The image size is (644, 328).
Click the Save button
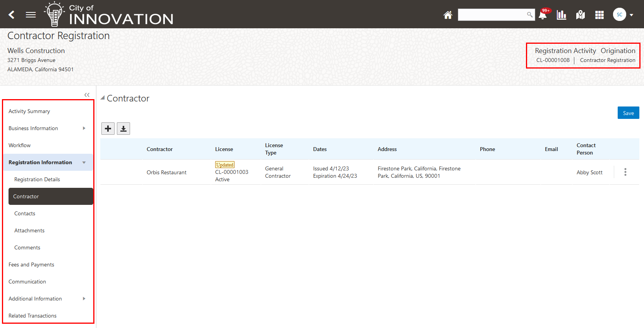point(628,113)
